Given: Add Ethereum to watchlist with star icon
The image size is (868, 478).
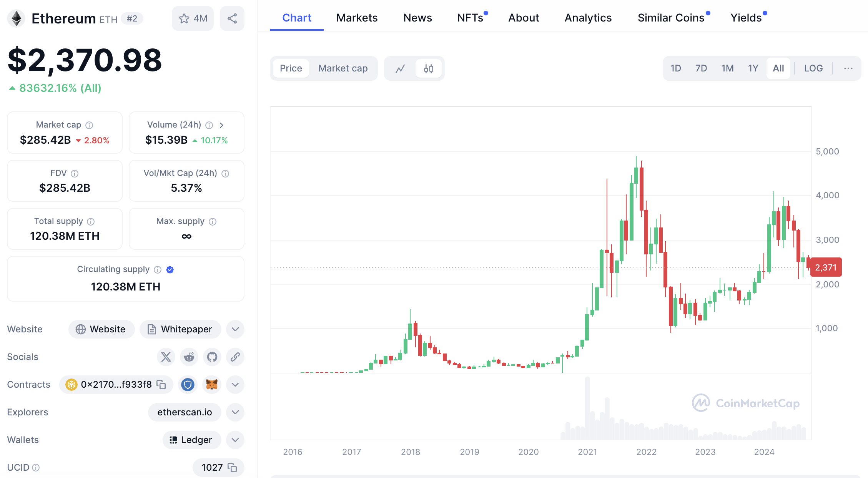Looking at the screenshot, I should [193, 18].
